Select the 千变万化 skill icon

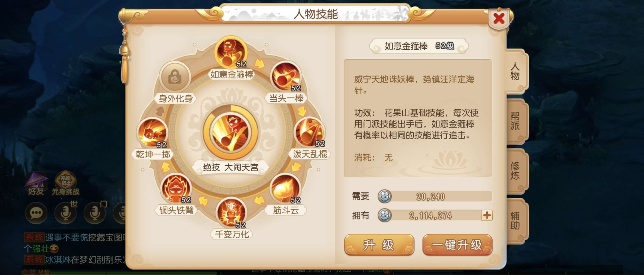(231, 213)
